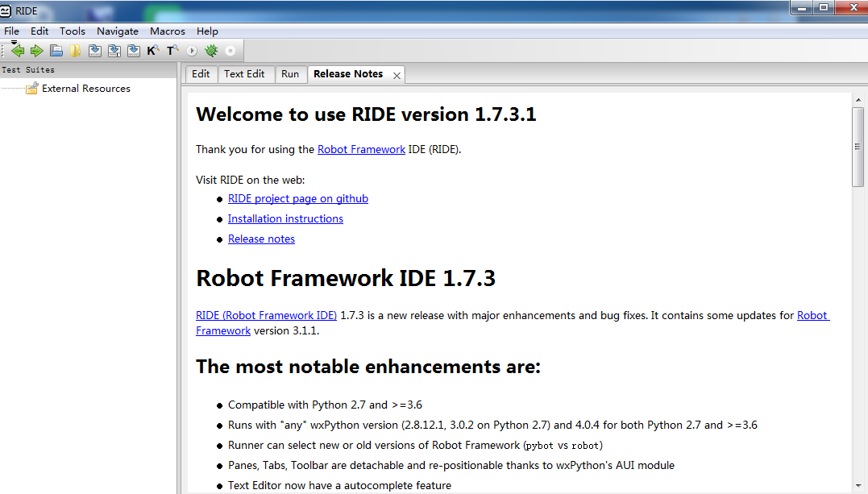Screen dimensions: 868x494
Task: Open a directory containing datafiles from toolbar
Action: (75, 50)
